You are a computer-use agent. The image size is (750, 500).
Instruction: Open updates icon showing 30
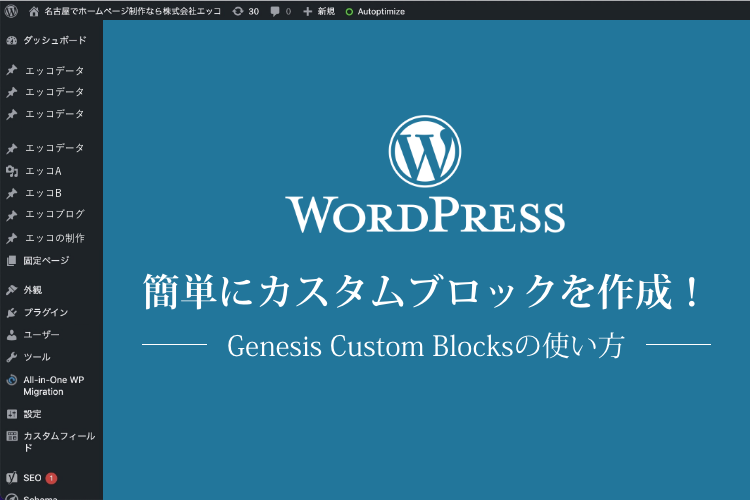point(245,11)
